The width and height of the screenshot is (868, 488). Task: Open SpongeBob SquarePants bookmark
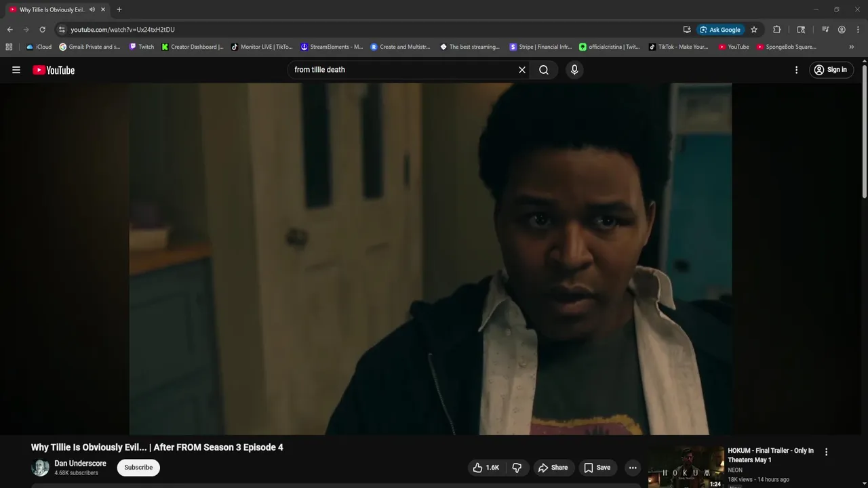click(x=786, y=47)
